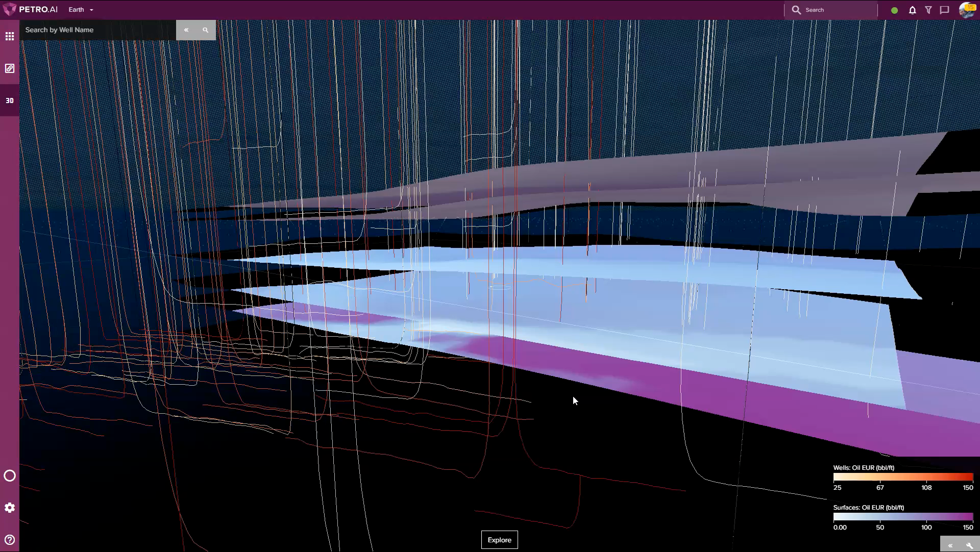
Task: Switch to the 3D view
Action: pyautogui.click(x=10, y=101)
